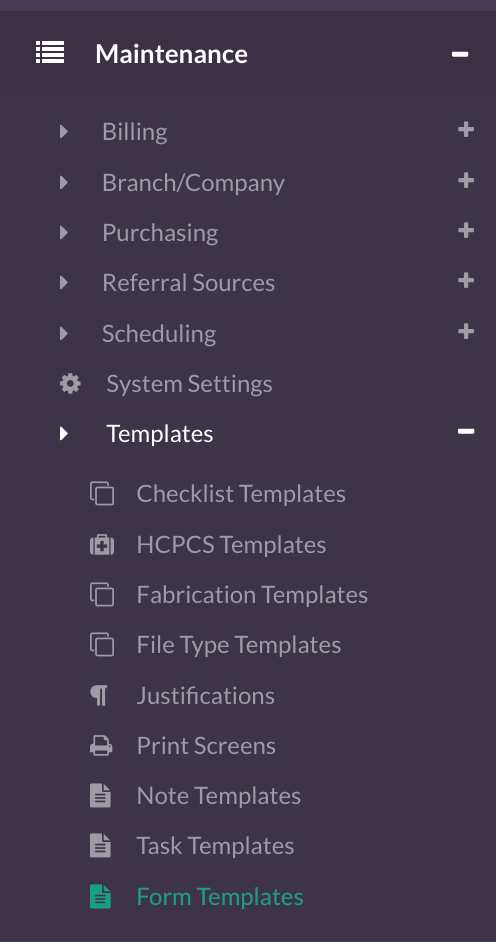Select the Templates menu heading
496x942 pixels.
click(160, 434)
